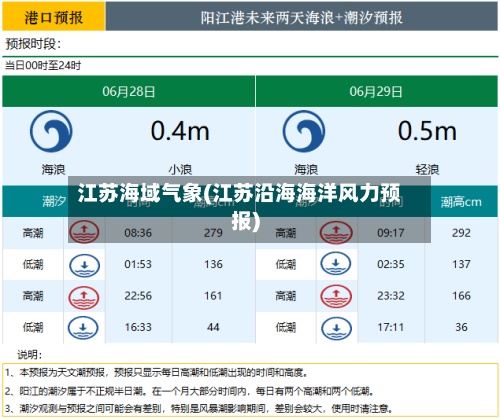Click tide height 161

coord(213,296)
